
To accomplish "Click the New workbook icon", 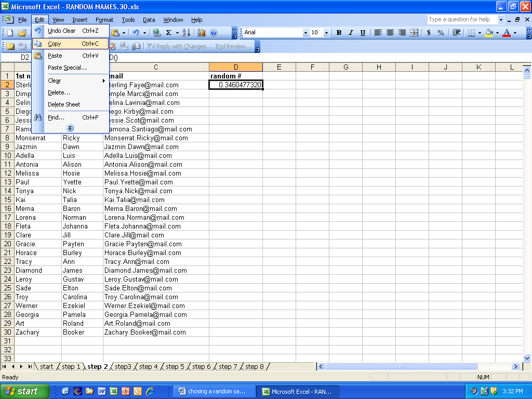I will (10, 33).
